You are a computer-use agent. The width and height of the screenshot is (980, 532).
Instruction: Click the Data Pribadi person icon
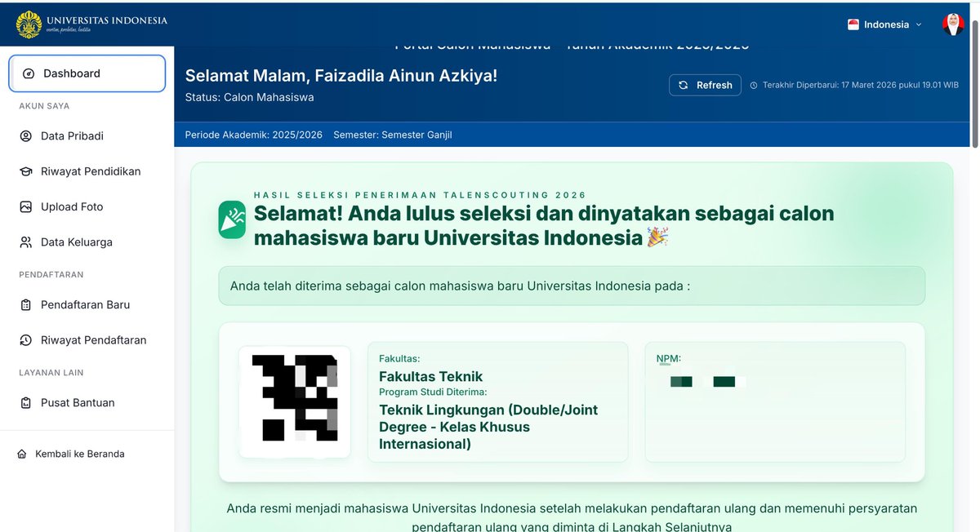pos(26,136)
